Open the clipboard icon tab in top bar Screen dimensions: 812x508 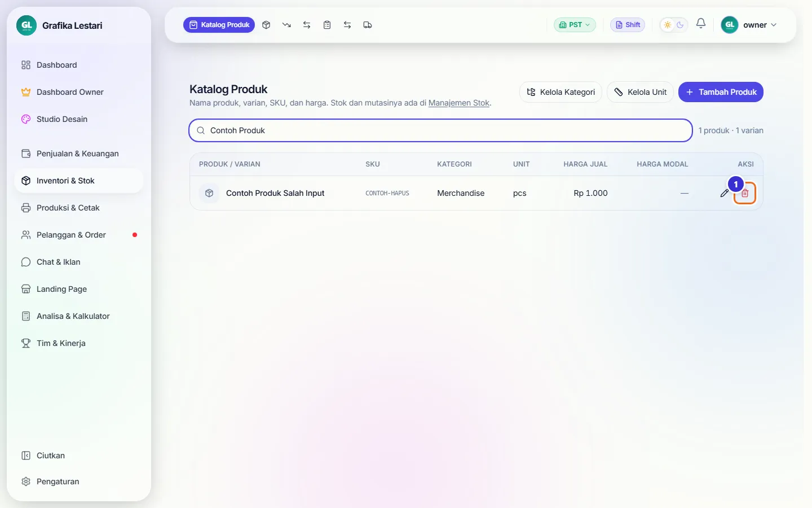point(327,25)
